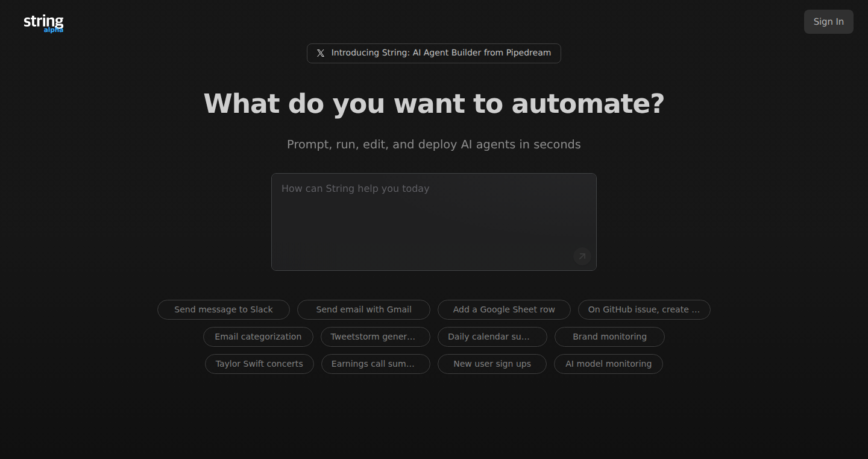
Task: Pick the 'Email categorization' example
Action: tap(258, 337)
